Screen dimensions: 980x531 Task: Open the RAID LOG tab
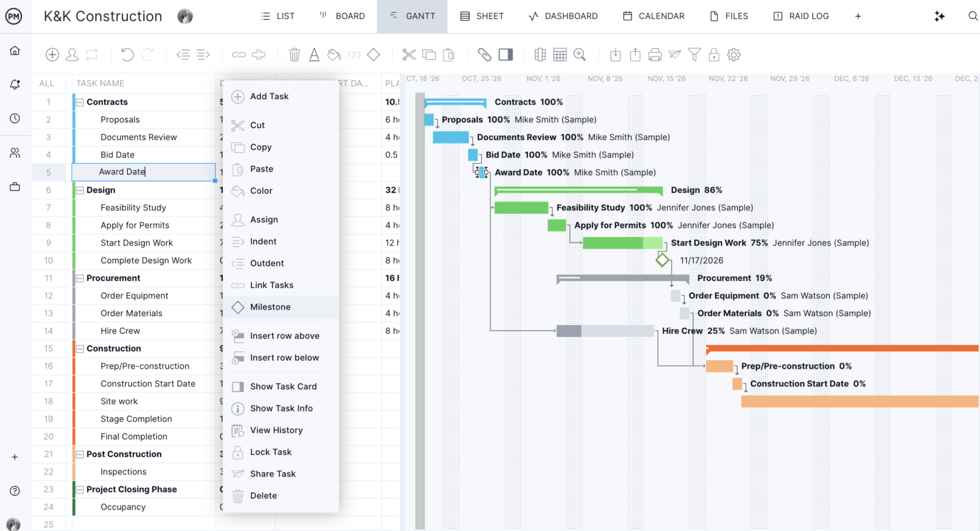(801, 17)
